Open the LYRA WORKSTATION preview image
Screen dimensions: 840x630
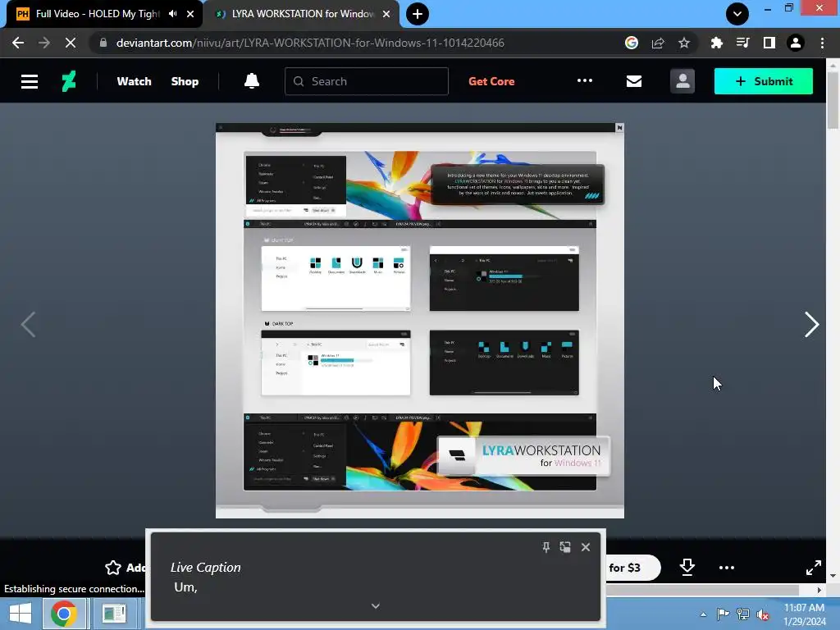[x=419, y=321]
